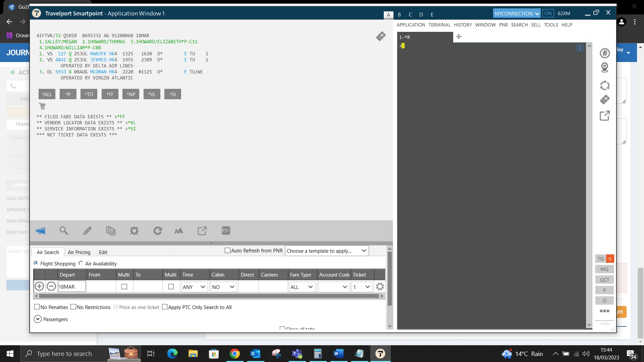Enable Auto Refresh from PNR checkbox
644x362 pixels.
tap(227, 250)
